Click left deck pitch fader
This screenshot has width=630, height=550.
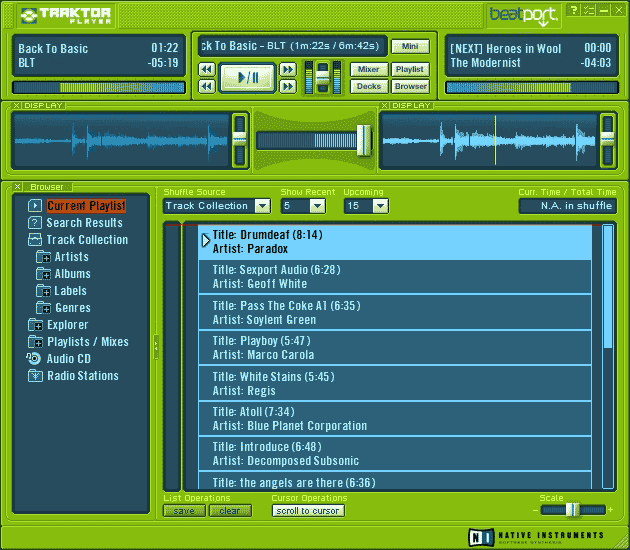click(239, 140)
